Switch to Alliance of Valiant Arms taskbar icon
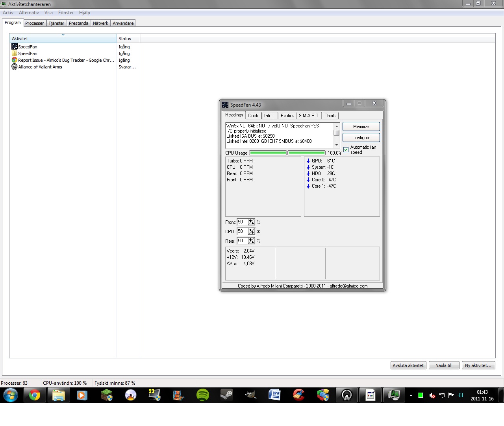The width and height of the screenshot is (504, 426). (x=347, y=395)
